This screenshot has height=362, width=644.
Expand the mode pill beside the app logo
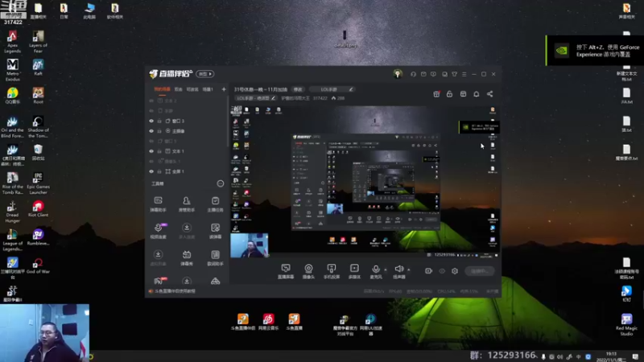(x=205, y=74)
